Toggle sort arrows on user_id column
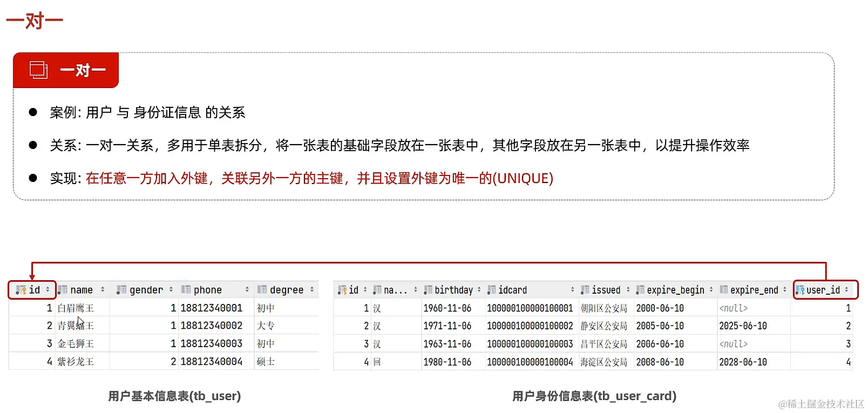 (846, 290)
